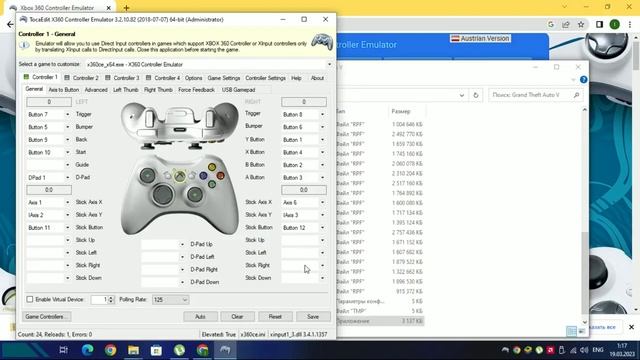
Task: Open the Y Button mapping dropdown
Action: point(322,140)
